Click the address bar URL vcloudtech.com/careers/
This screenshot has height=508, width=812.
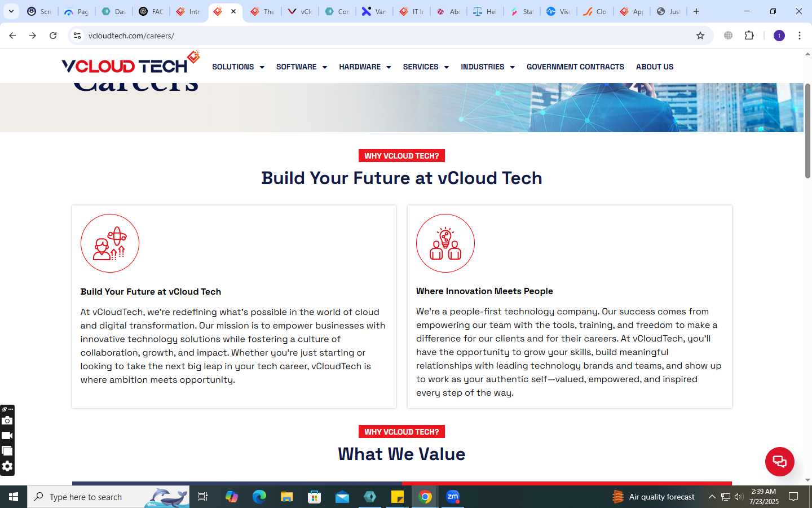131,36
